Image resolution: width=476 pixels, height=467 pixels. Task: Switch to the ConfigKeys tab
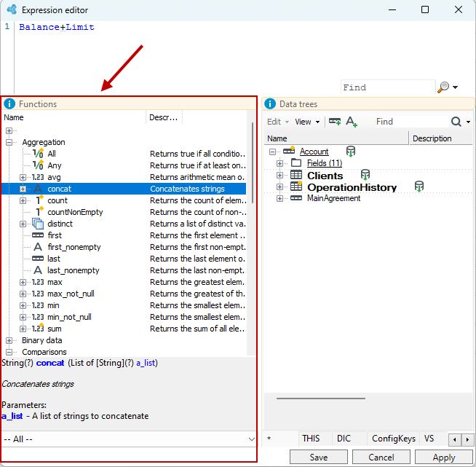click(394, 439)
